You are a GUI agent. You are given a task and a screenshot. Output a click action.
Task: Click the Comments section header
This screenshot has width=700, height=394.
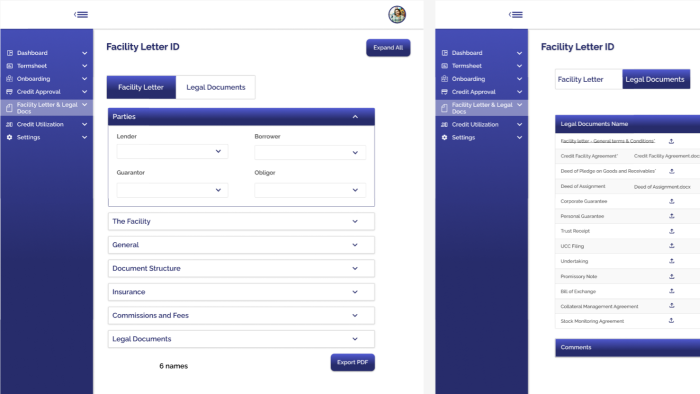[x=628, y=348]
